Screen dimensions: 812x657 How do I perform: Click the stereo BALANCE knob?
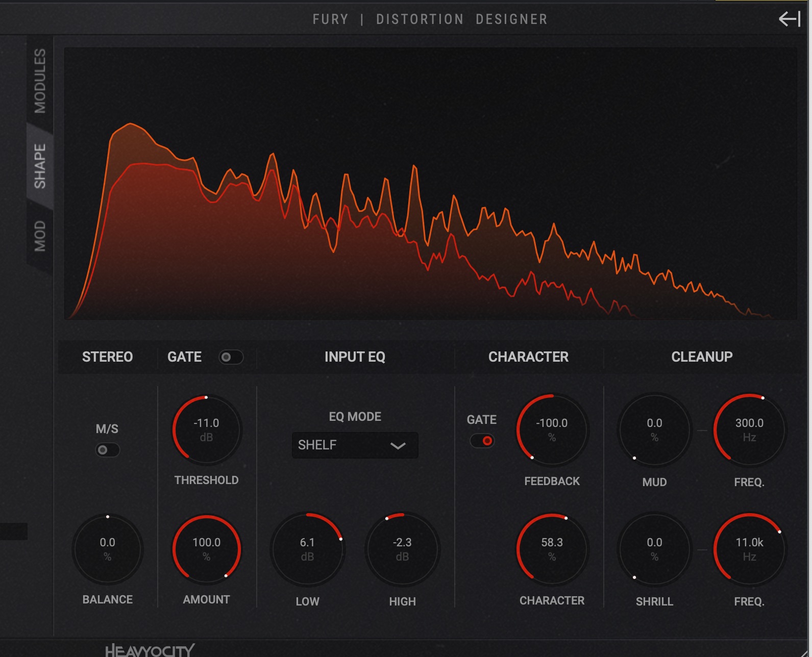point(107,549)
